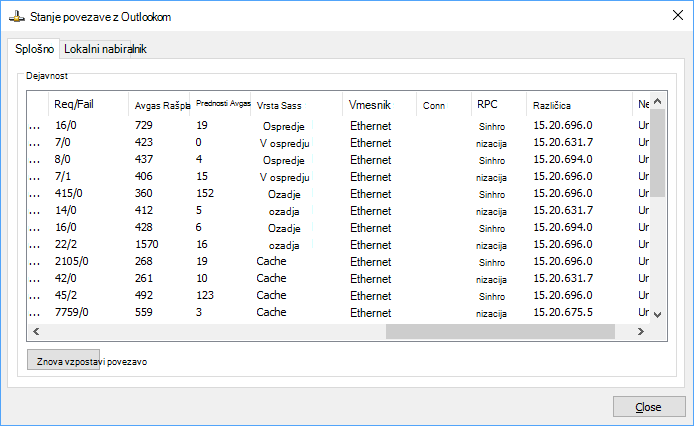
Task: Click the horizontal scroll left arrow
Action: pyautogui.click(x=36, y=331)
